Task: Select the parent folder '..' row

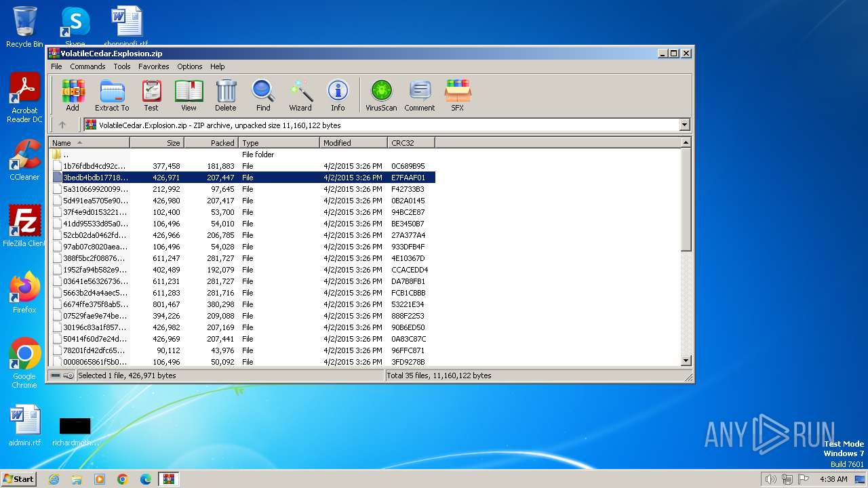Action: click(242, 155)
